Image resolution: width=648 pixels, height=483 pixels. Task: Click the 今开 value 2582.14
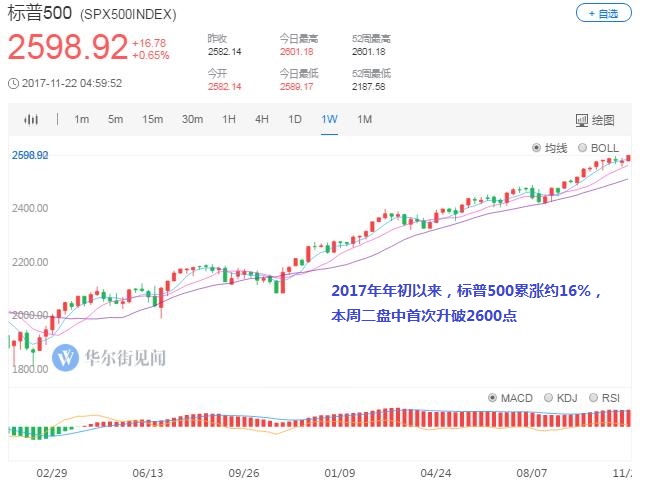pos(224,87)
